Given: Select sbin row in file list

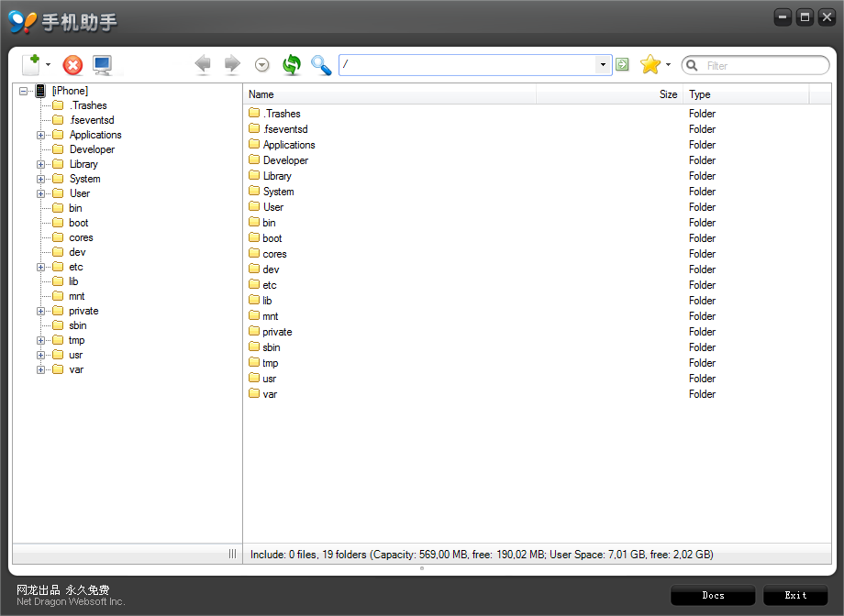Looking at the screenshot, I should click(x=537, y=347).
